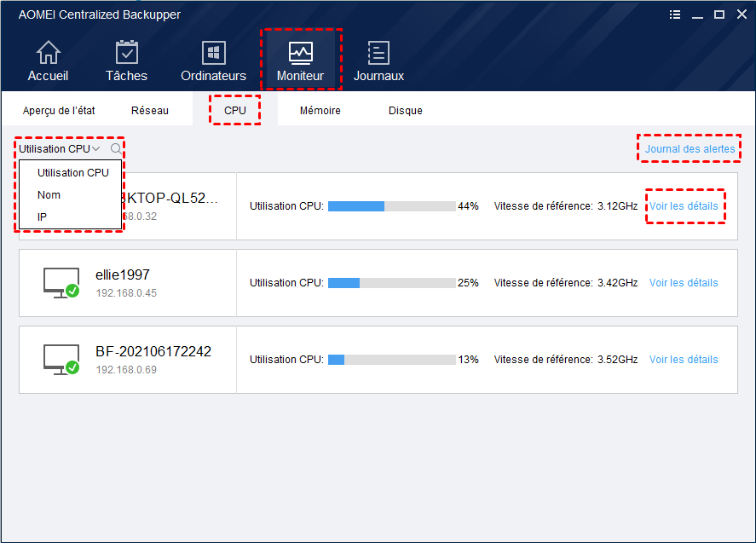This screenshot has height=543, width=756.
Task: Click the 44% CPU usage bar
Action: coord(391,206)
